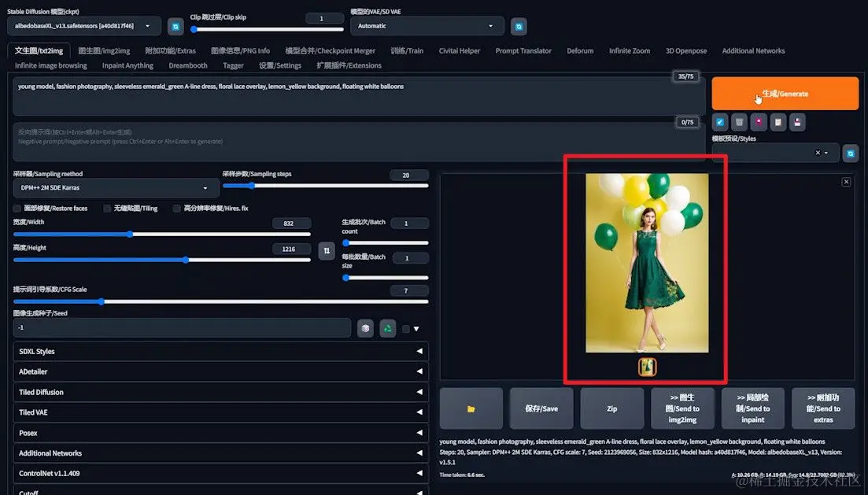Open the Dreambooth tab

tap(187, 65)
